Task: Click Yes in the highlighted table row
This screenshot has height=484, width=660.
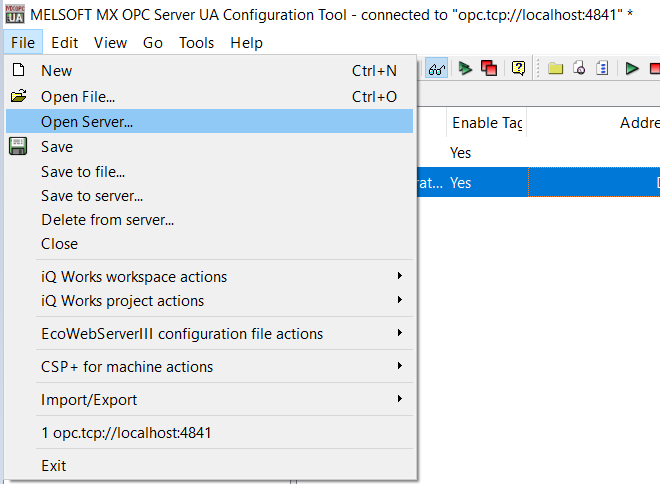Action: (460, 183)
